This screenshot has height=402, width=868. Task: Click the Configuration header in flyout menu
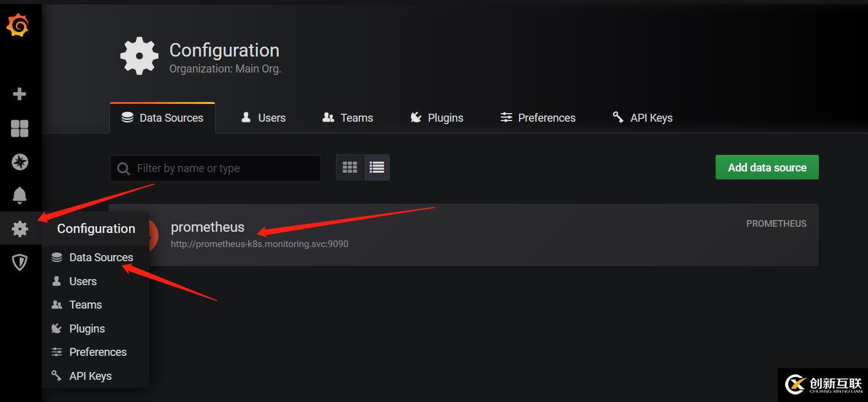click(96, 229)
